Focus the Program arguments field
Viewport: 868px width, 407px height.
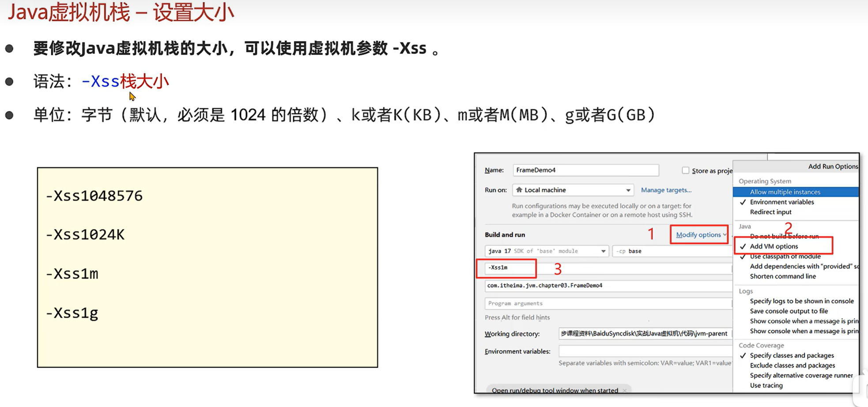[x=608, y=304]
